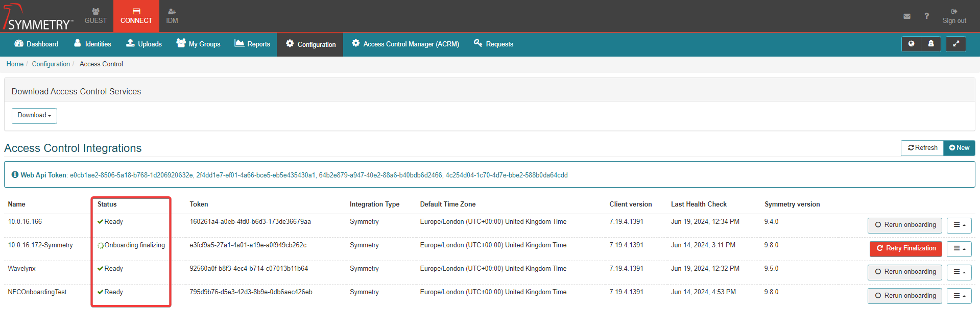Click Symmetry version 9.5.0
980x309 pixels.
[x=771, y=269]
